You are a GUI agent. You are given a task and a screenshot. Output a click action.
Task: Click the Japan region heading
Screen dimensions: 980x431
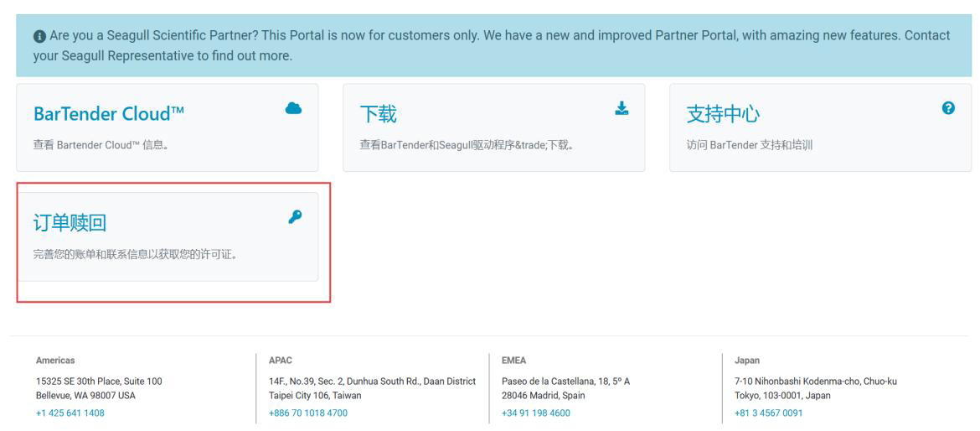click(x=747, y=361)
